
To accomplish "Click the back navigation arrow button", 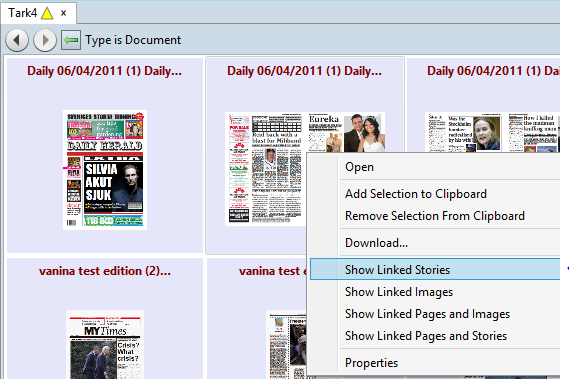I will click(x=17, y=40).
